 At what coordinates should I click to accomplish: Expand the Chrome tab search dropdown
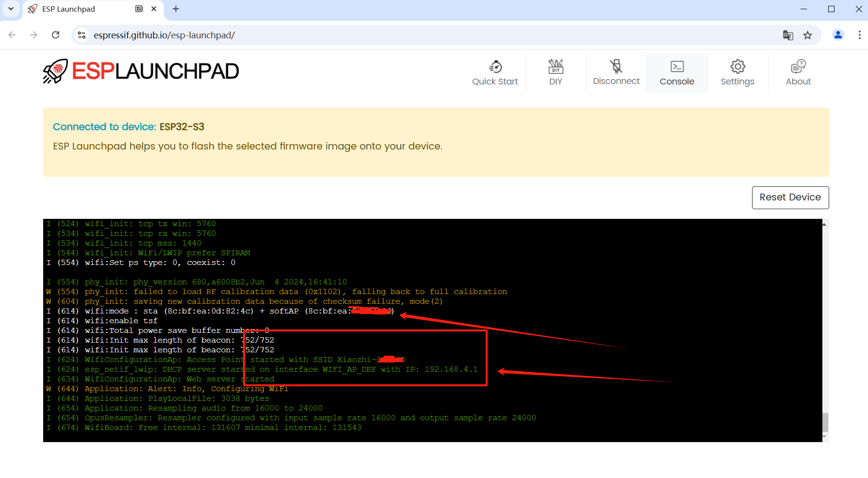(x=11, y=9)
